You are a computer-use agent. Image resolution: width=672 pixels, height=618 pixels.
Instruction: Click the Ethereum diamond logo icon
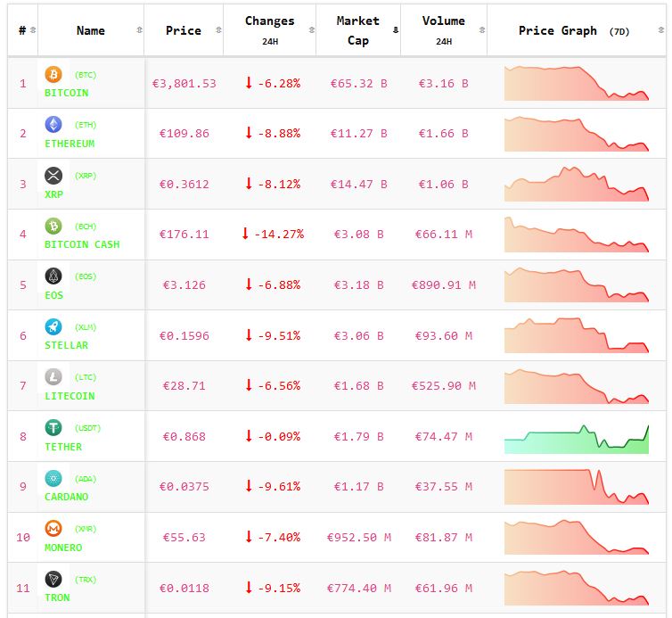(53, 125)
